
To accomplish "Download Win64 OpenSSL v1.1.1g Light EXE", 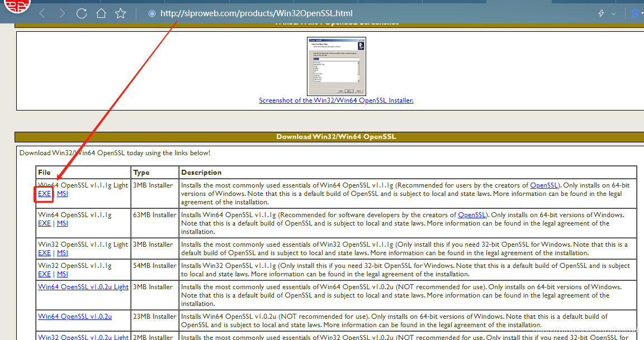I will coord(44,194).
